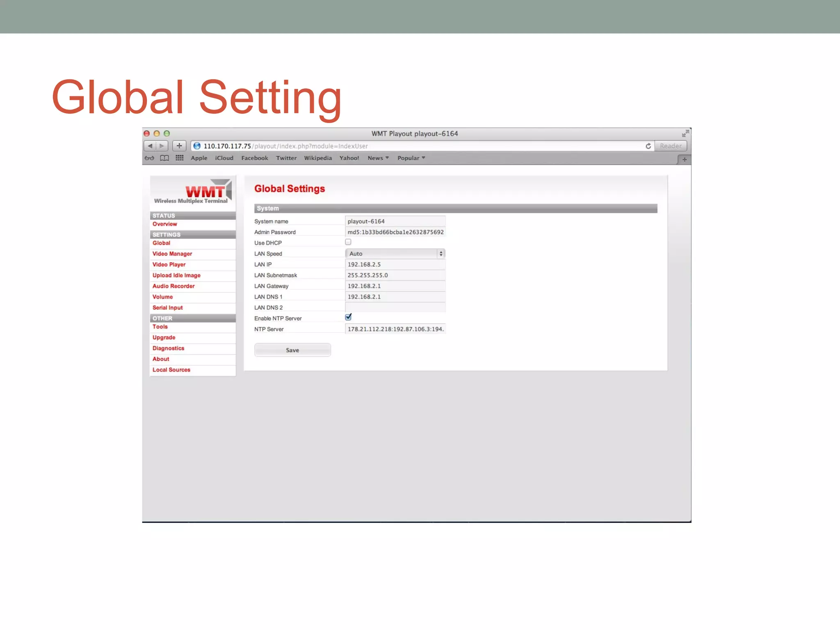Open the Yahoo! bookmark
The height and width of the screenshot is (630, 840).
click(349, 158)
